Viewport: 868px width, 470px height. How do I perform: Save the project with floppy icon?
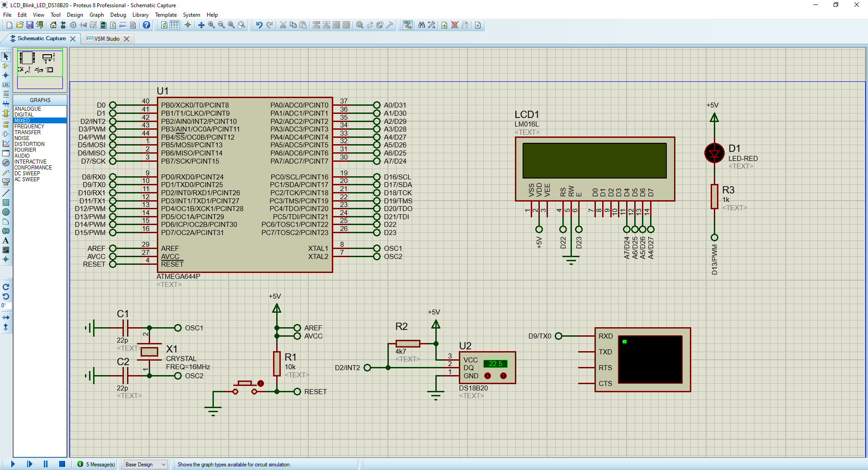[29, 25]
